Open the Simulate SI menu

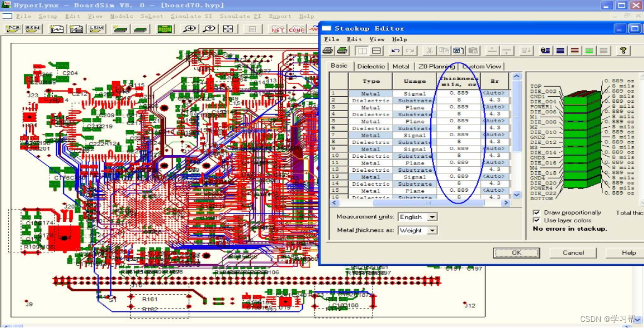[x=191, y=17]
